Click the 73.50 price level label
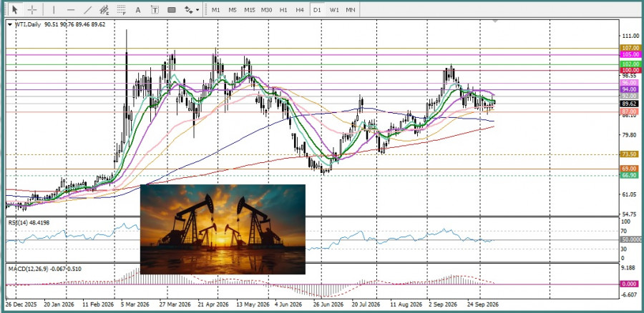Image resolution: width=644 pixels, height=313 pixels. [x=630, y=154]
